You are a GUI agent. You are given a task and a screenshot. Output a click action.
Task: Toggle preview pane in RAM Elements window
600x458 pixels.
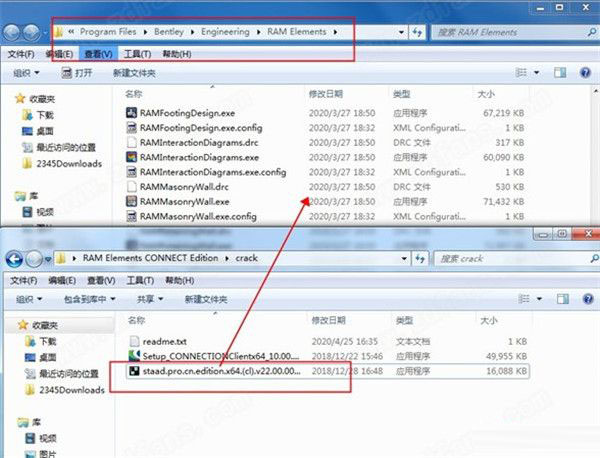click(x=560, y=72)
